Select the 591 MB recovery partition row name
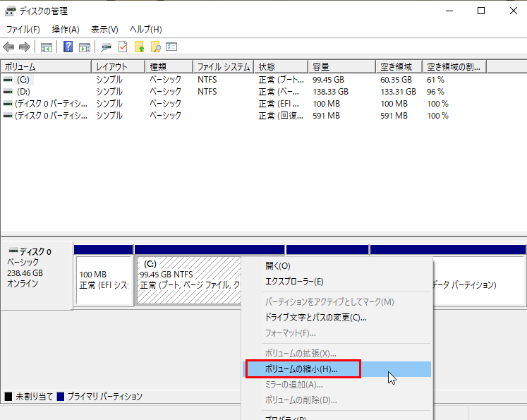 tap(51, 116)
